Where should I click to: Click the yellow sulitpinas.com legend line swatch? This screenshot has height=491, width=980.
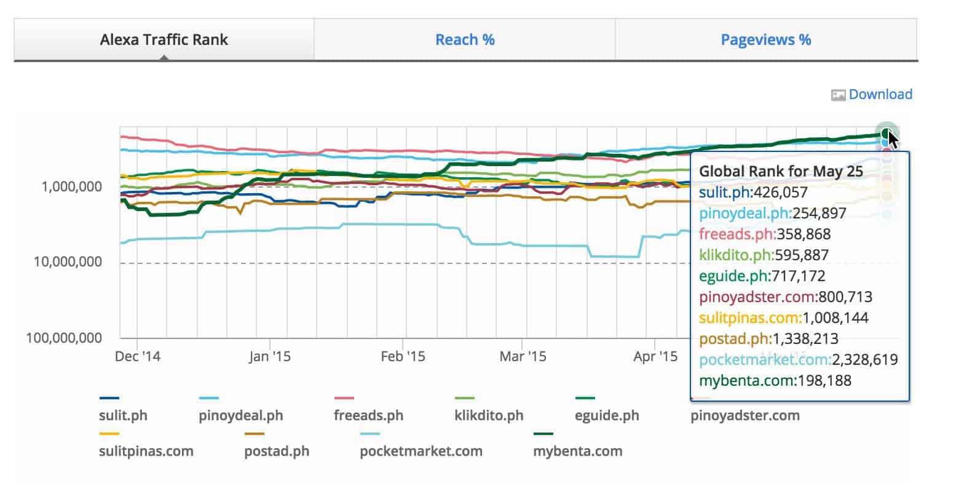pos(109,434)
